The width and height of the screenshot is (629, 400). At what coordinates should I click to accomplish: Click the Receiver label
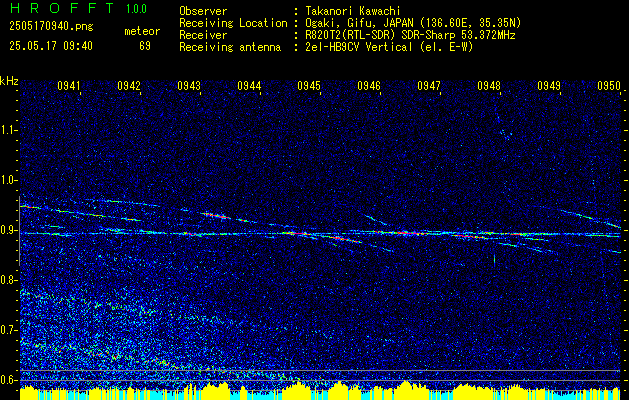pos(203,35)
